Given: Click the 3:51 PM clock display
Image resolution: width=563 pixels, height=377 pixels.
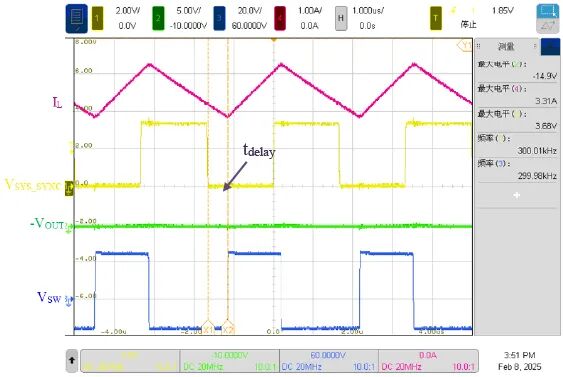Looking at the screenshot, I should coord(520,355).
